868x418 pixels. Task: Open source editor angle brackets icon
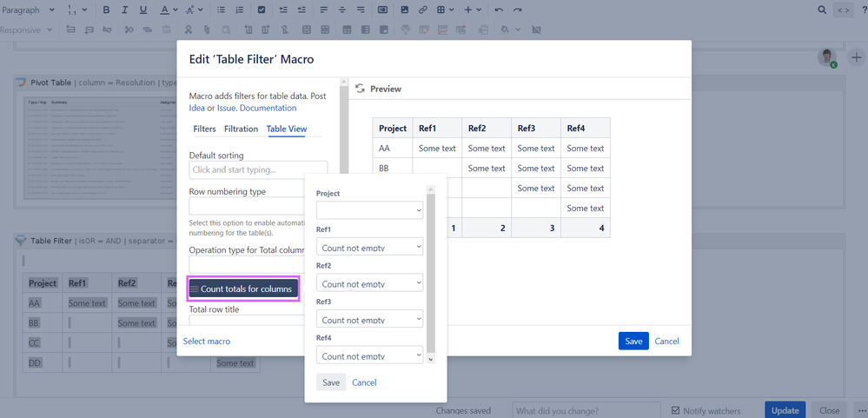pyautogui.click(x=843, y=10)
